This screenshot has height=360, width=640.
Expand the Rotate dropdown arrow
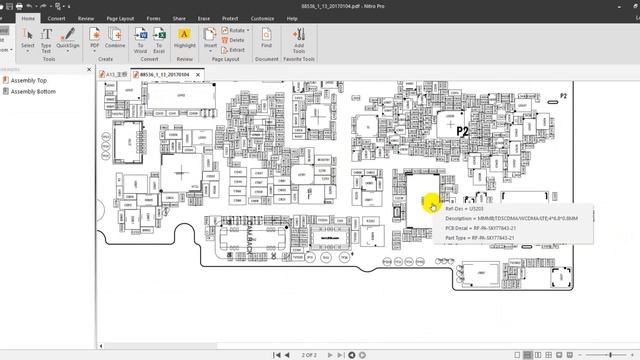coord(248,30)
